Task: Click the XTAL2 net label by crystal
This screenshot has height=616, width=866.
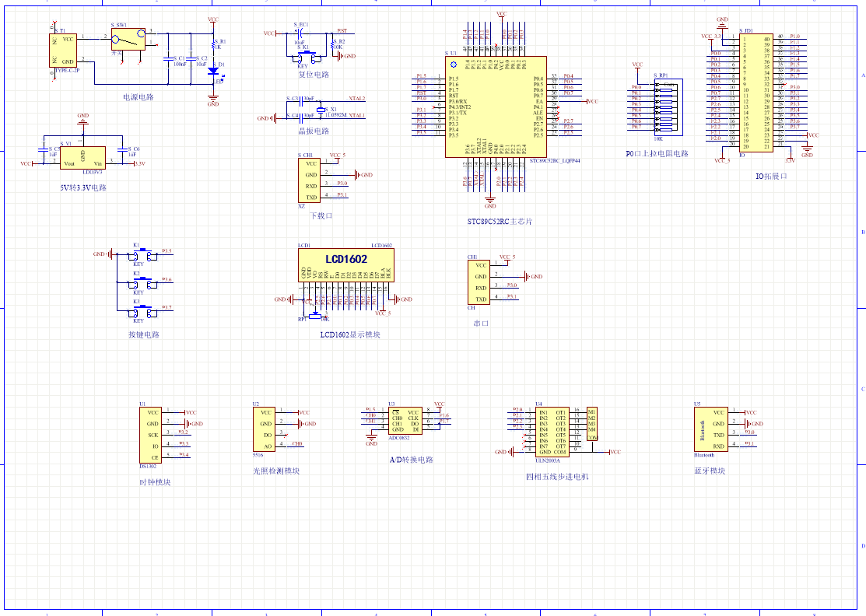Action: (357, 98)
